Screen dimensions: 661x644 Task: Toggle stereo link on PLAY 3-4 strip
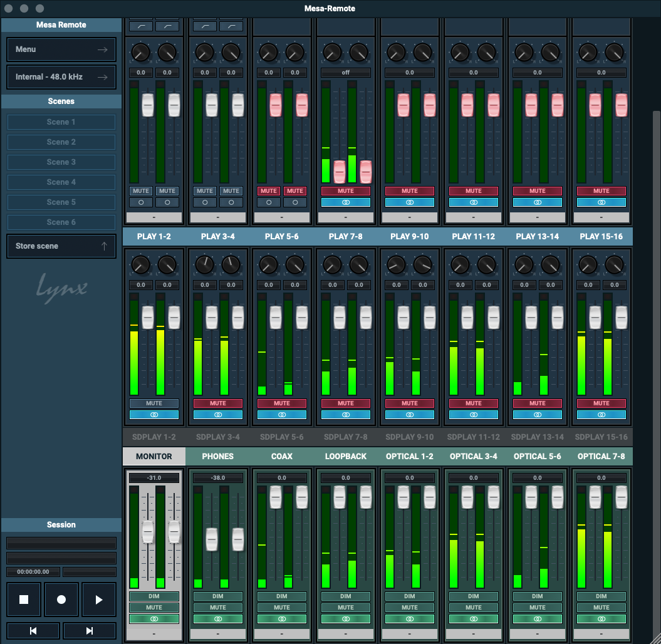coord(218,415)
